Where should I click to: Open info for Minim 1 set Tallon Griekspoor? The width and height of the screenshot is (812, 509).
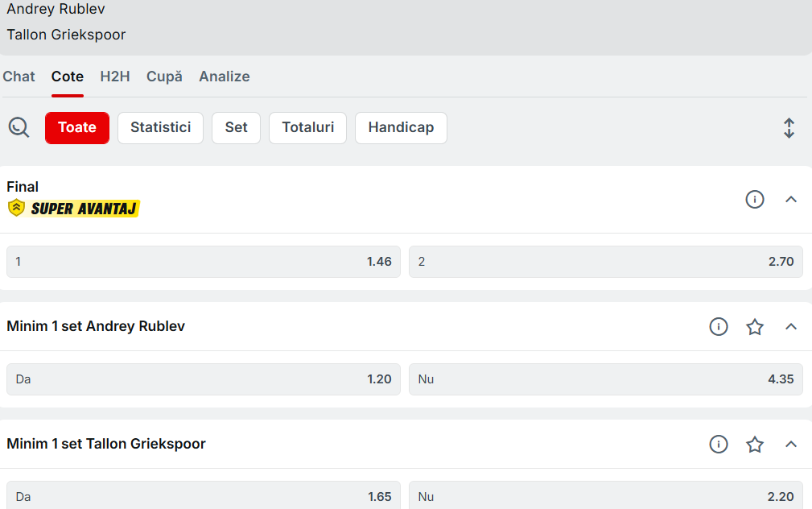[x=718, y=444]
